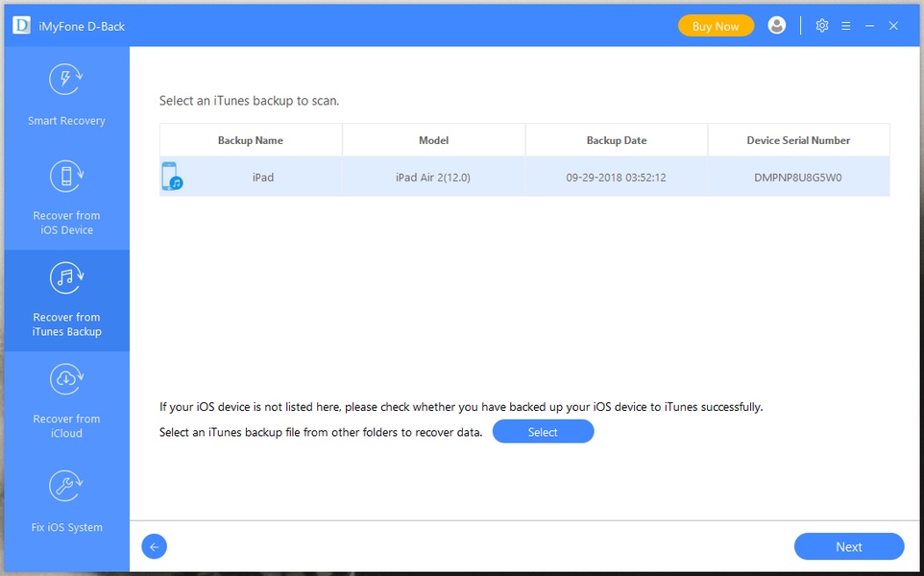Select Recover from iTunes Backup label
This screenshot has height=576, width=924.
66,324
